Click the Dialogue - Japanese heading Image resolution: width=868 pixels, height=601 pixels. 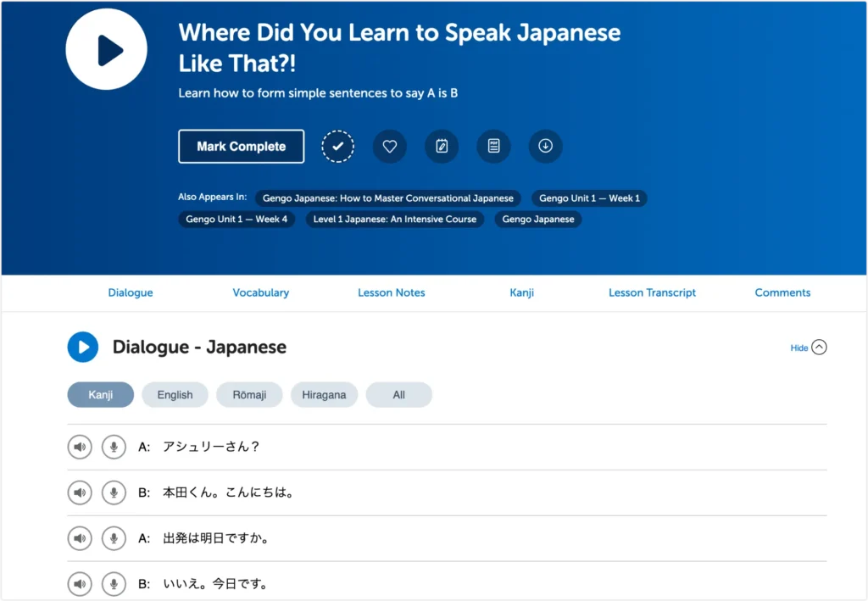pos(199,347)
